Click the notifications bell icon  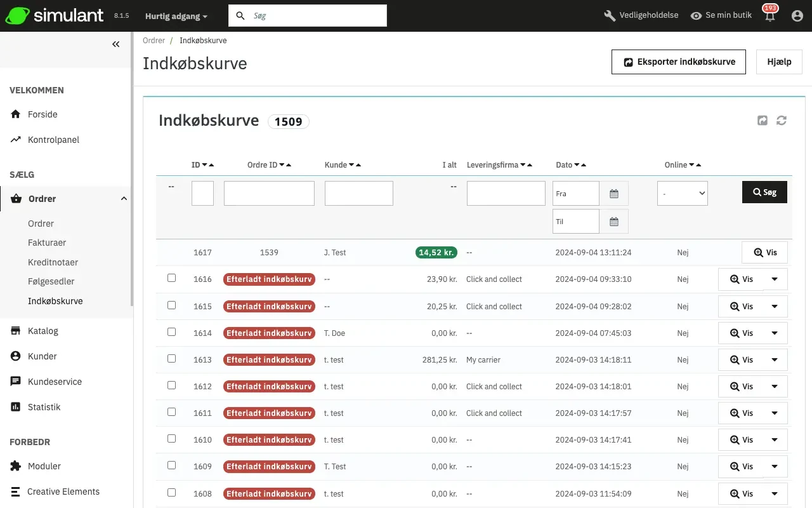(770, 17)
